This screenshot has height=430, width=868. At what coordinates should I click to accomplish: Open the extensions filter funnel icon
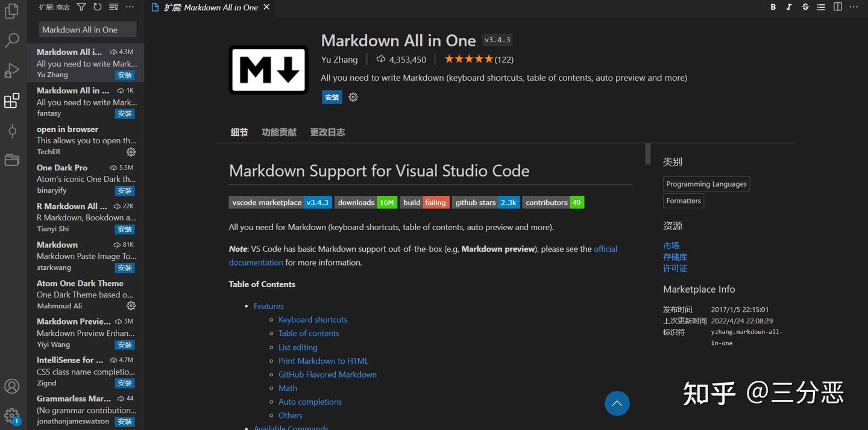point(81,7)
